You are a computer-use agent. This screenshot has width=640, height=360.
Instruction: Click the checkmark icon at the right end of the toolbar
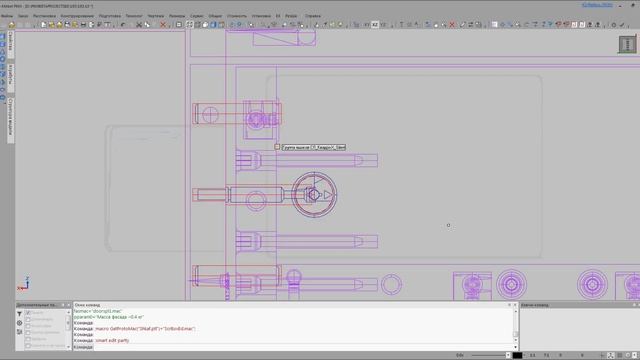click(x=622, y=25)
